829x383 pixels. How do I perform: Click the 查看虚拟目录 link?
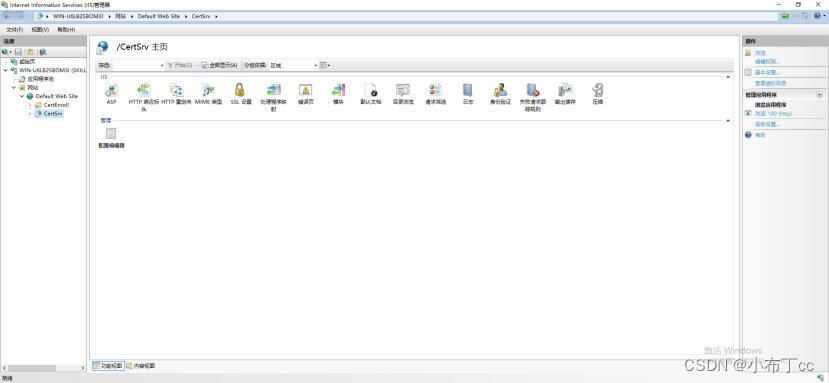click(x=770, y=83)
